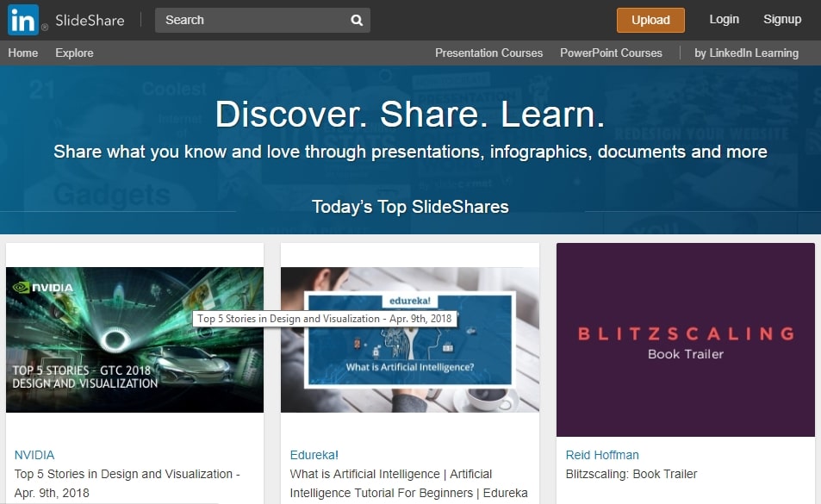Open the What is Artificial Intelligence title

[x=408, y=483]
